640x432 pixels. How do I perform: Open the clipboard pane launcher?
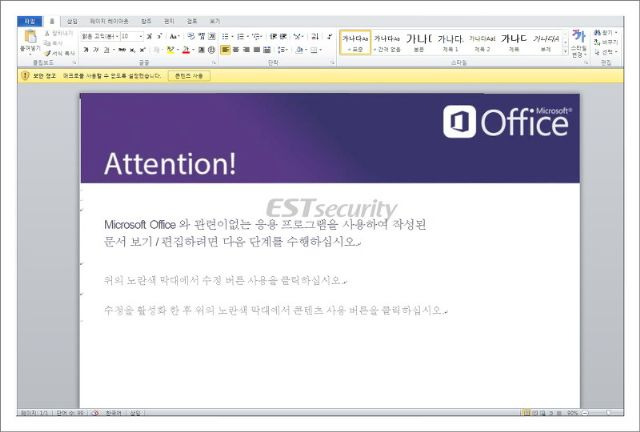coord(75,62)
